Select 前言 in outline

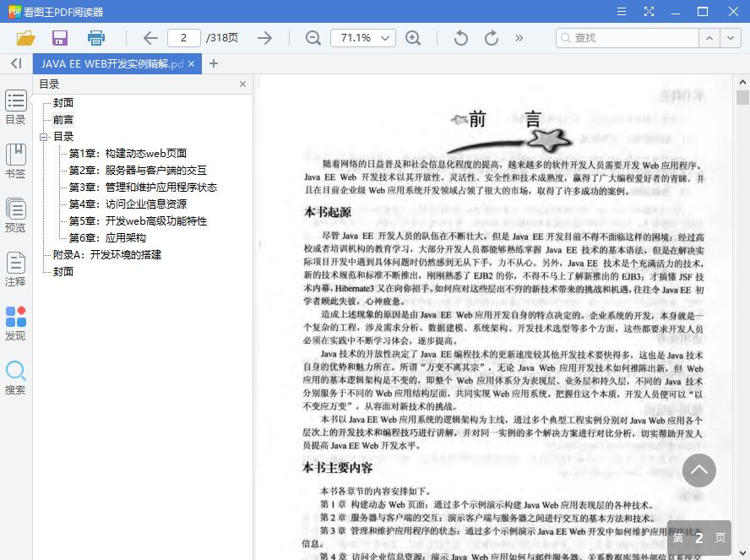(x=63, y=120)
